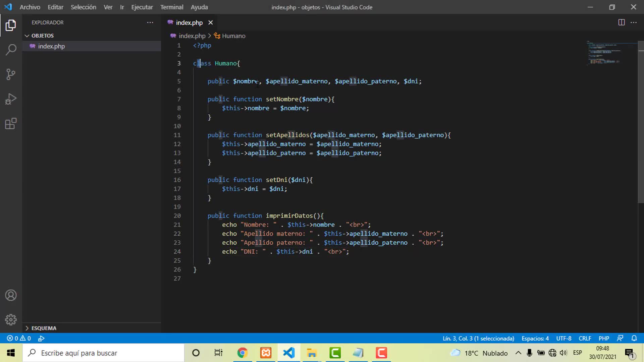The height and width of the screenshot is (362, 644).
Task: Click the Windows search box
Action: 104,353
